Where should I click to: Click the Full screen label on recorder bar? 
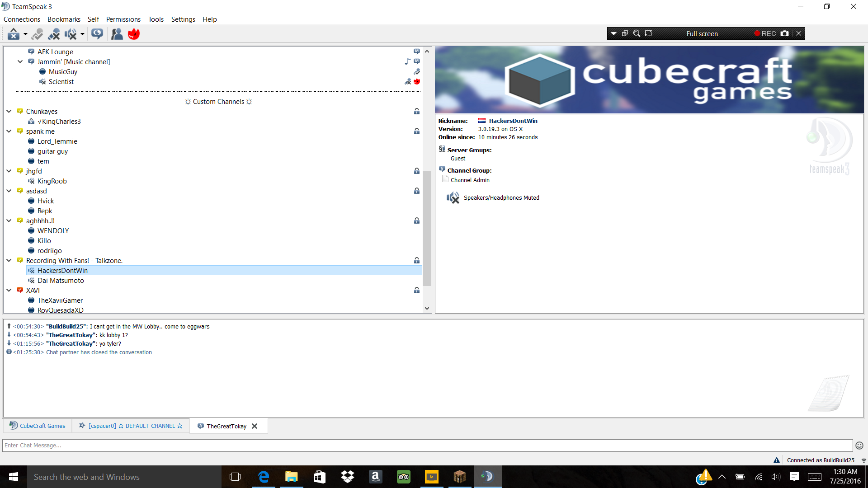click(702, 34)
